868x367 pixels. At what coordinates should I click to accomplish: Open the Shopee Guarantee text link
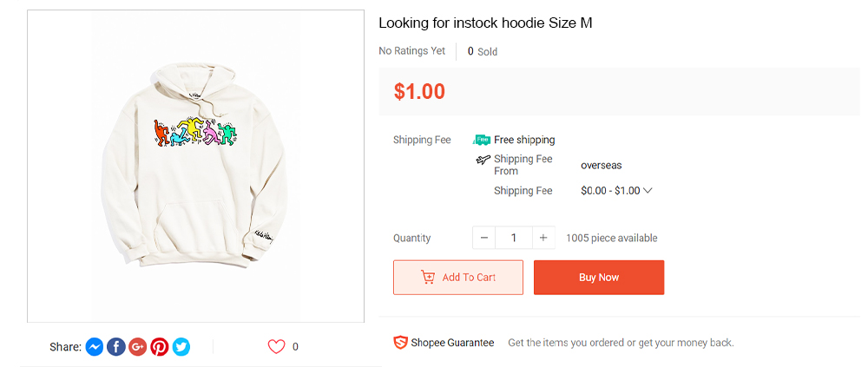coord(452,343)
